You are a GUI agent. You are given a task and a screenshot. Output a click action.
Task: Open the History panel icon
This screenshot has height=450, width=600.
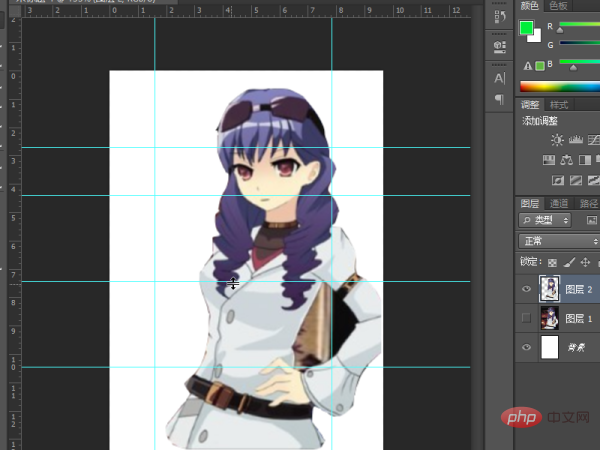coord(499,16)
